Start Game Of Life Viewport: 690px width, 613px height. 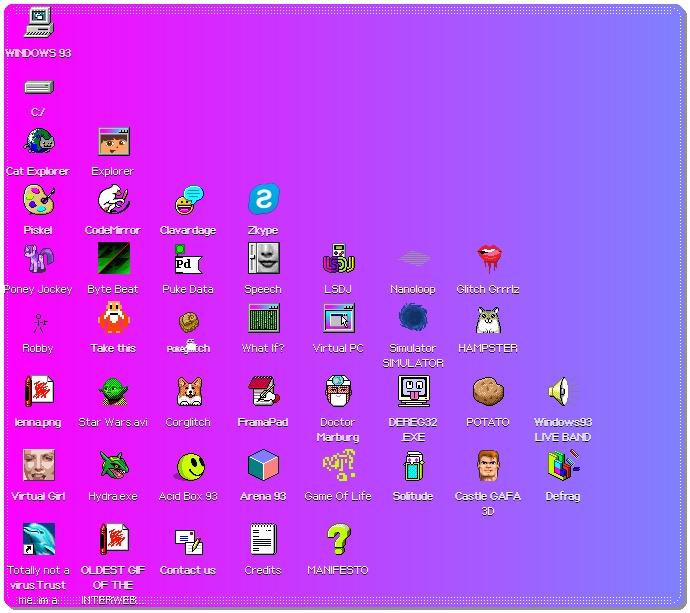[338, 465]
